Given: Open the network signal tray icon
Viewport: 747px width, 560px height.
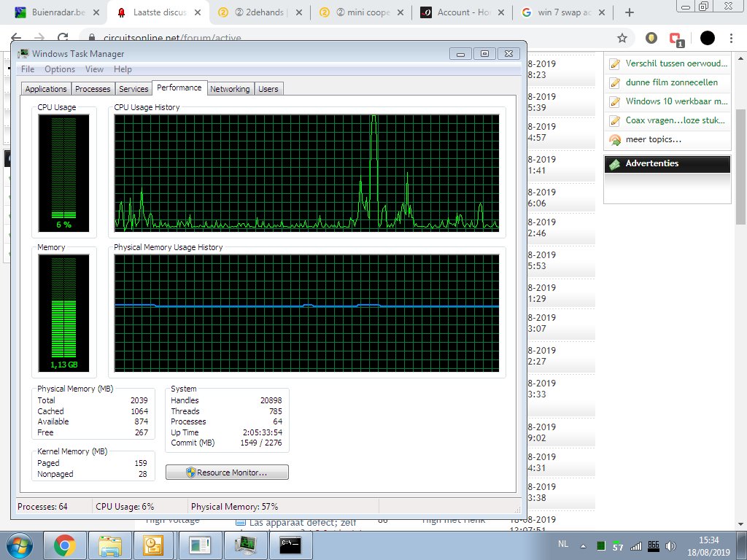Looking at the screenshot, I should (636, 546).
